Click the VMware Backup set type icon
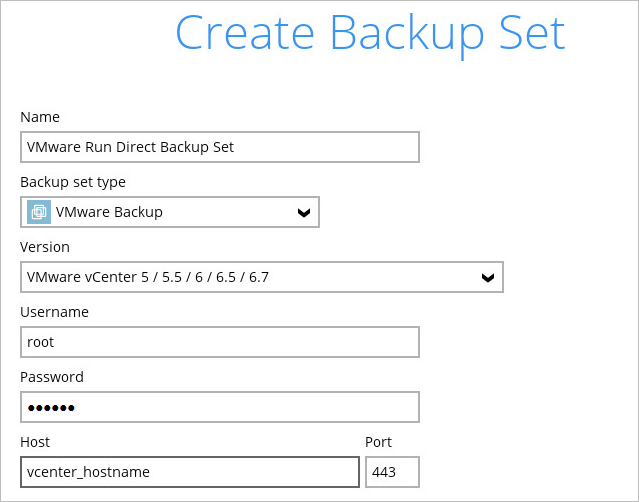Screen dimensions: 639x502 (38, 212)
